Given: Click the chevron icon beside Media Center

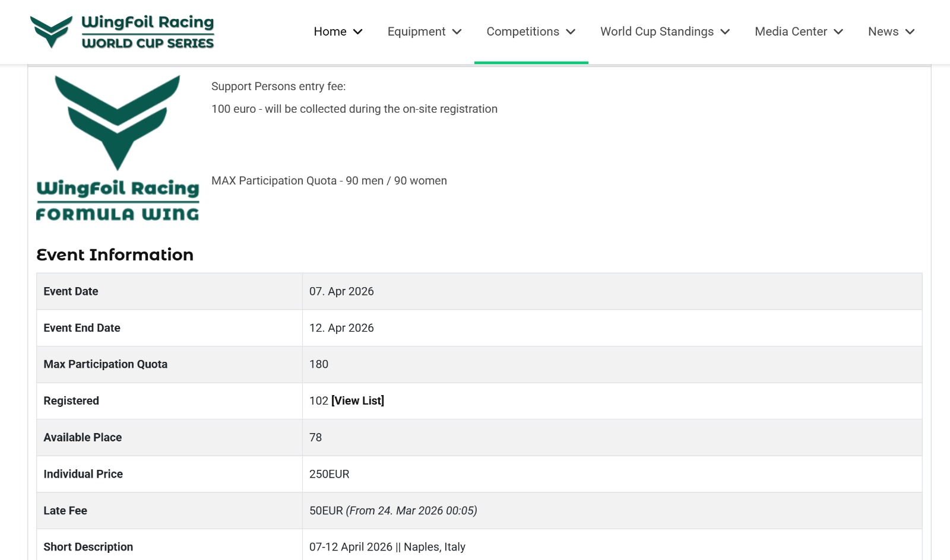Looking at the screenshot, I should [x=838, y=32].
